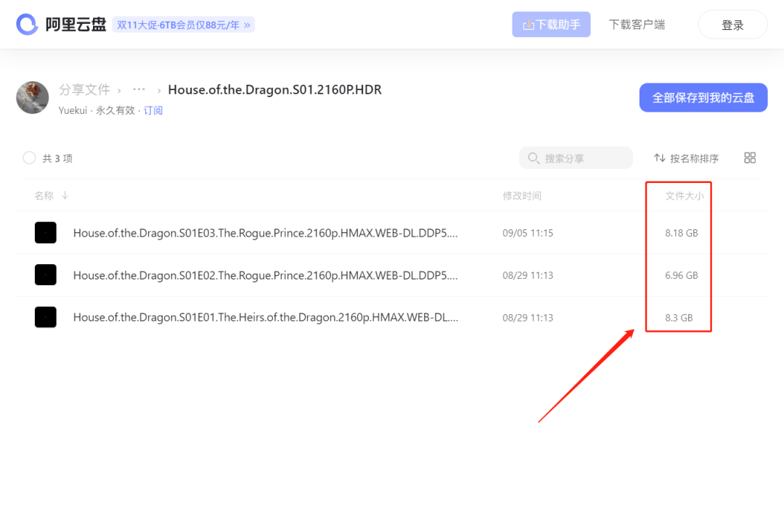
Task: Click the name column sort arrow
Action: [65, 195]
